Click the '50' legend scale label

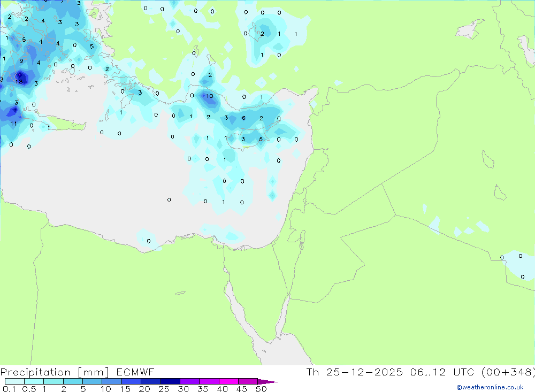(x=262, y=389)
